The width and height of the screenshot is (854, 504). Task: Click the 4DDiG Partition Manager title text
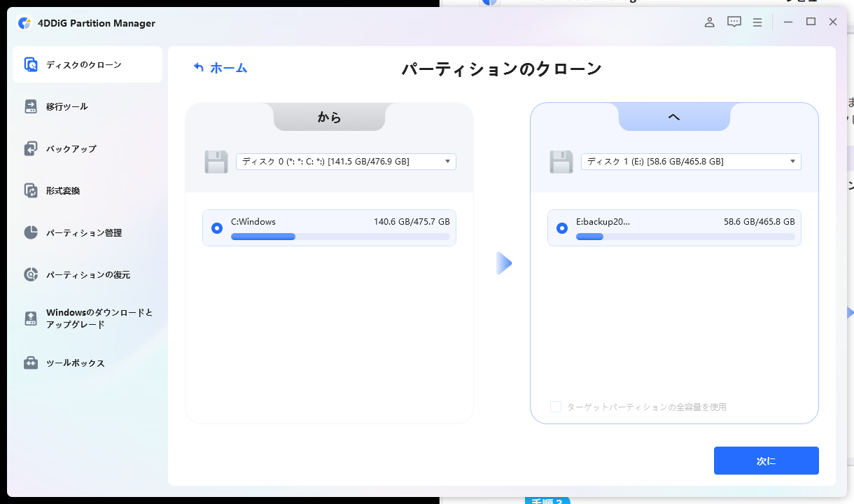97,23
